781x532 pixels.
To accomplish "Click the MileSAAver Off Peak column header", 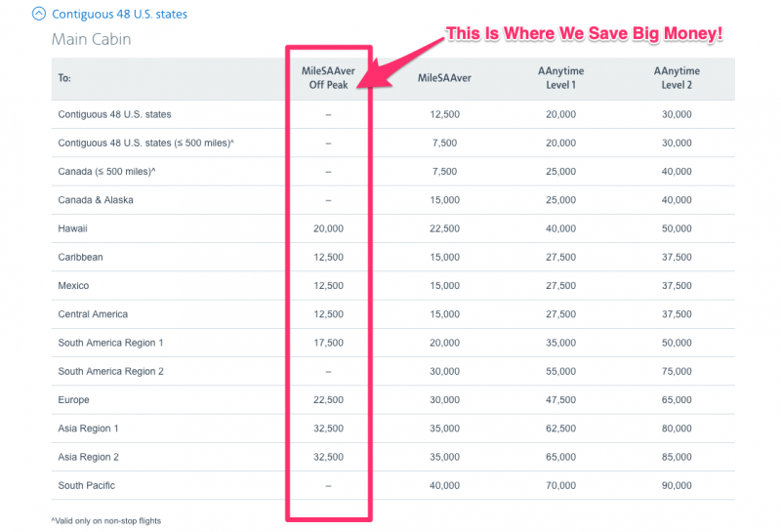I will point(328,78).
